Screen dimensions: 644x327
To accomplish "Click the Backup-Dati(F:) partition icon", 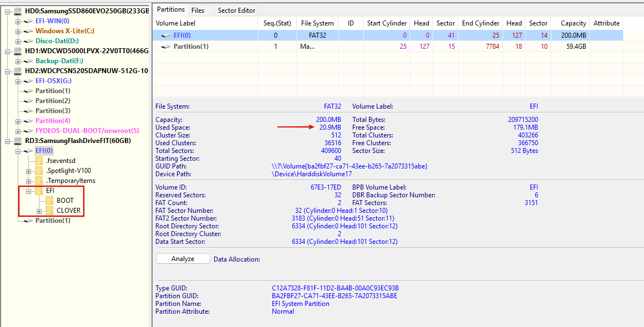I will pos(28,61).
